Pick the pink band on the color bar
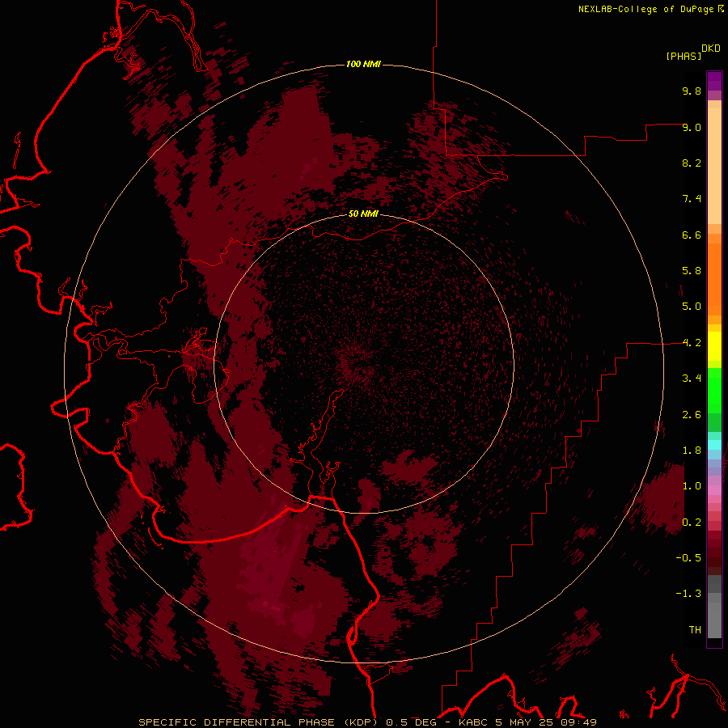Screen dimensions: 728x728 714,490
